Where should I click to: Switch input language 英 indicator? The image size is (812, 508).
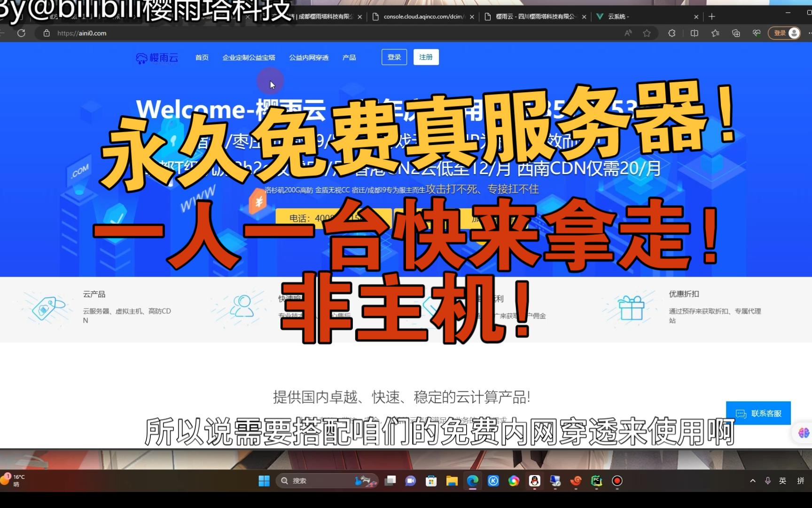click(x=782, y=481)
